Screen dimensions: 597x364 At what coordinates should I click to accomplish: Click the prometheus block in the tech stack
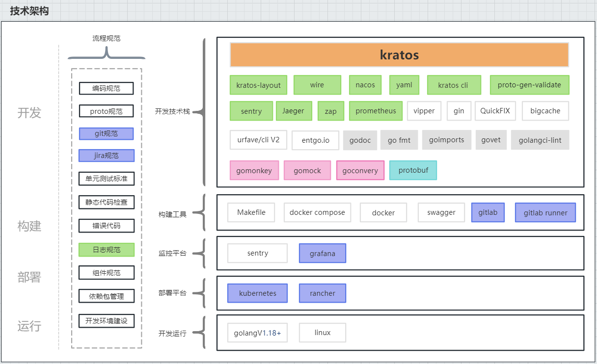[x=376, y=111]
